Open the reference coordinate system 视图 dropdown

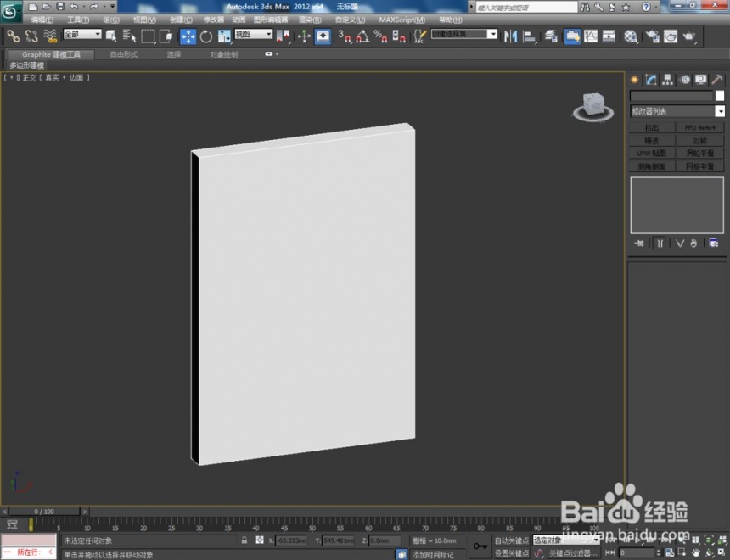click(253, 34)
